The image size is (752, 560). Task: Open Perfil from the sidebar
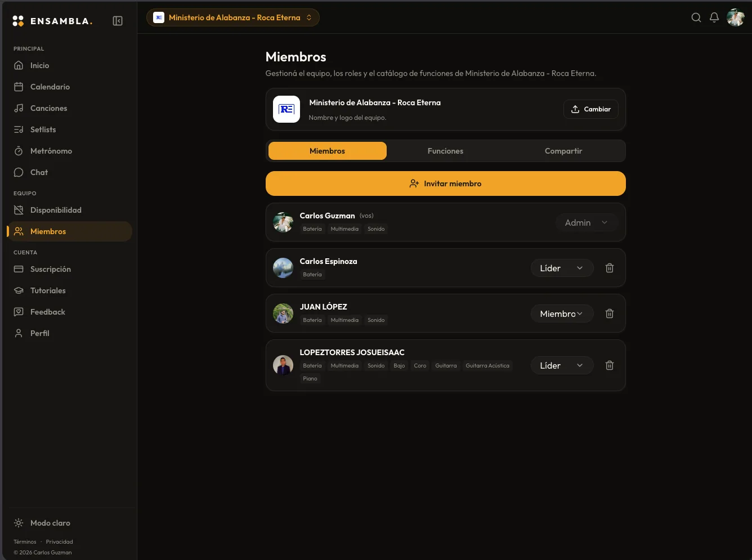pyautogui.click(x=70, y=333)
